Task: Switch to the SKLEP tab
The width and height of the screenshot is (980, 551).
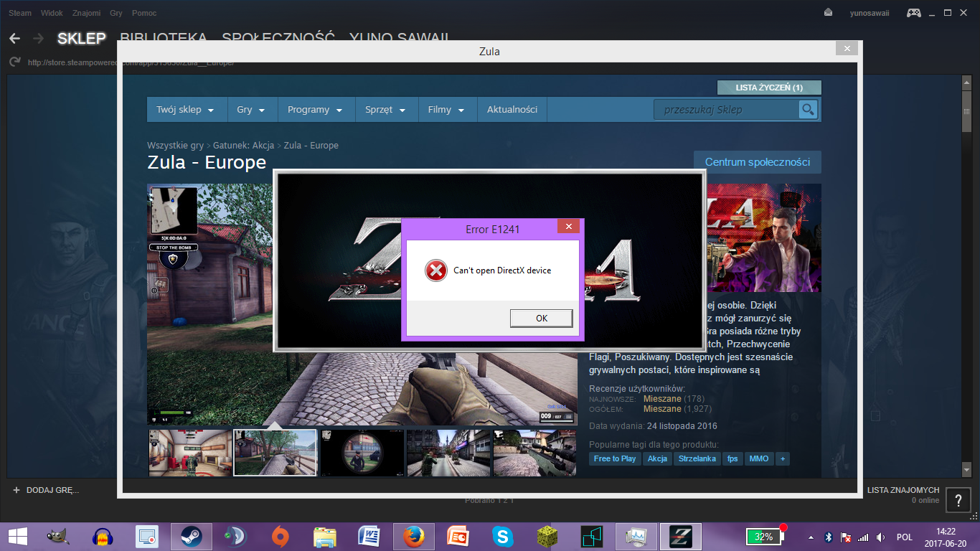Action: (x=81, y=39)
